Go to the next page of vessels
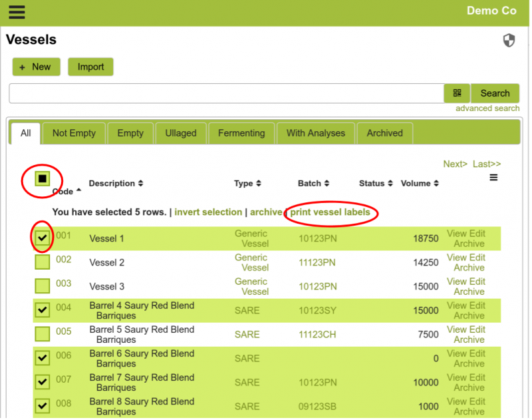 (x=455, y=164)
